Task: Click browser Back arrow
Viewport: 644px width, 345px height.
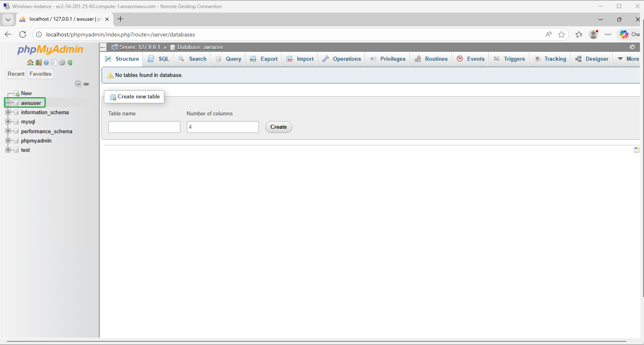Action: [8, 34]
